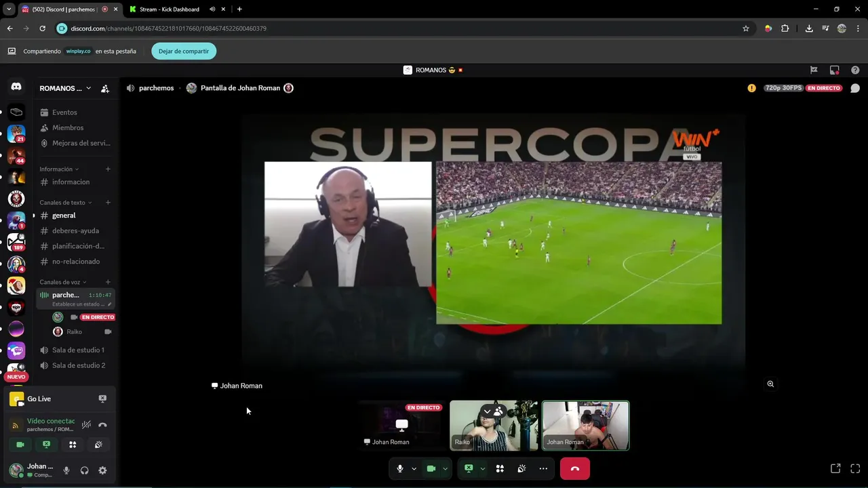Screen dimensions: 868x488
Task: Open camera options dropdown arrow
Action: pos(445,468)
